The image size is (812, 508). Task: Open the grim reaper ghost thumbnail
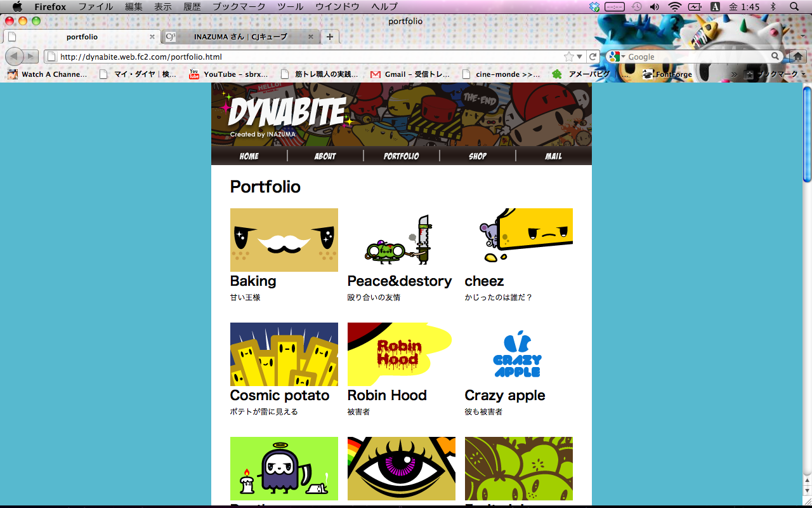[x=284, y=469]
